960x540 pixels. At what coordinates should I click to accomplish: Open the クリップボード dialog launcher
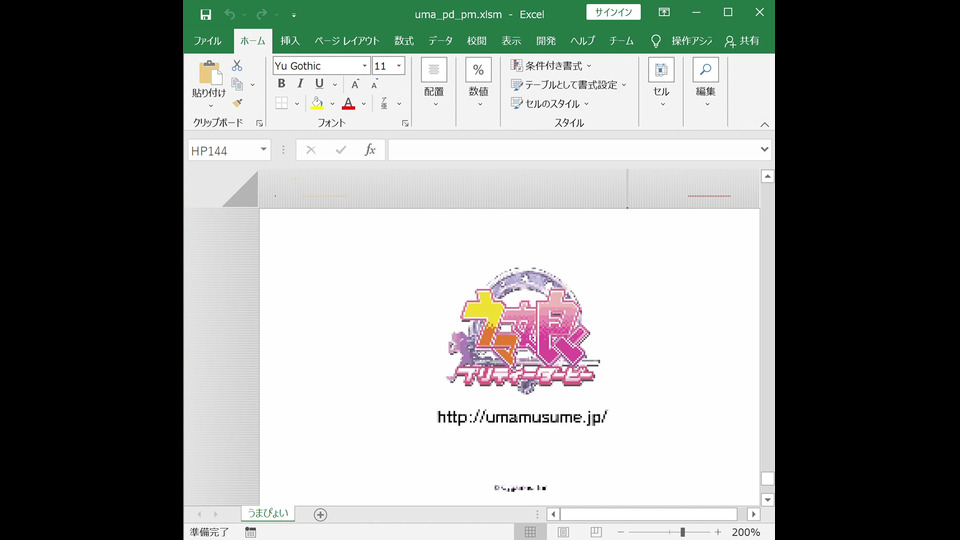(260, 123)
